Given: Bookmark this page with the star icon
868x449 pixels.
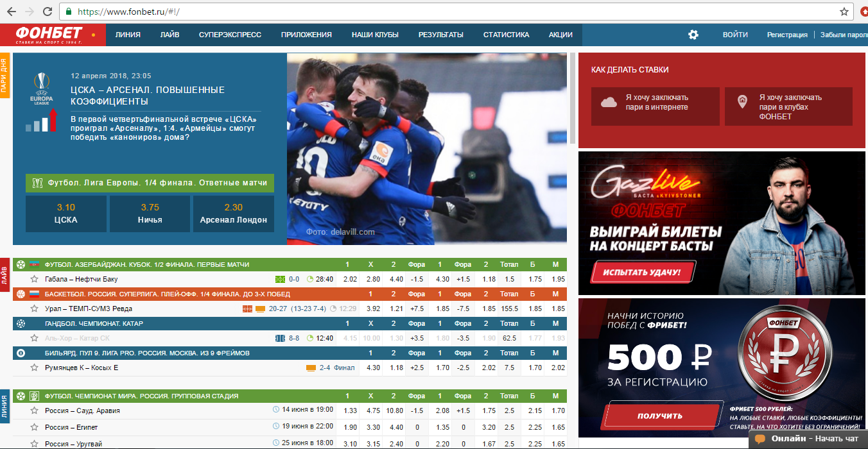Looking at the screenshot, I should [844, 12].
